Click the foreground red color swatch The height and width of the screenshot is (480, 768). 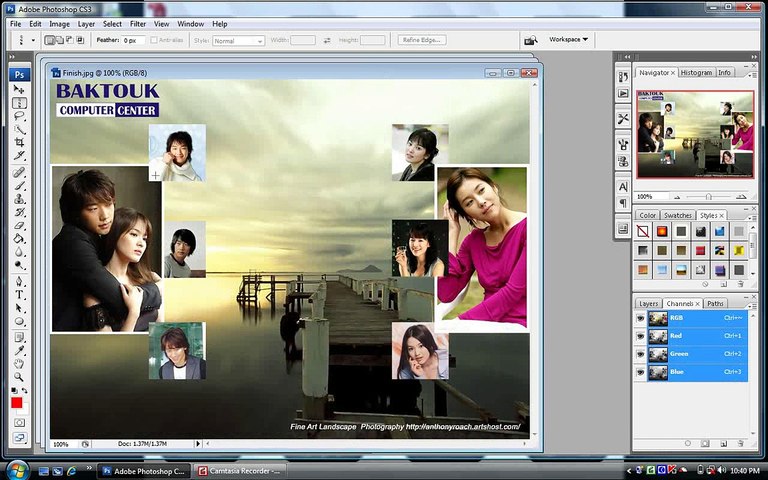17,403
